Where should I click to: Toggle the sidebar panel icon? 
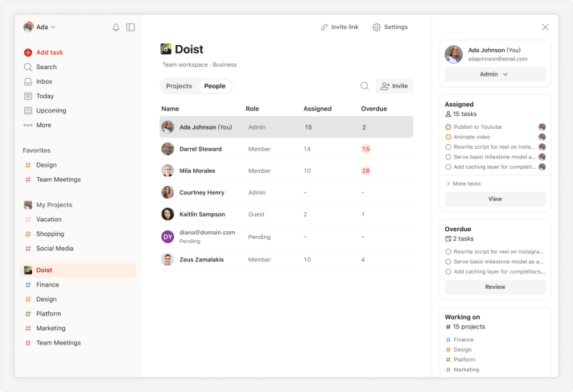(130, 27)
